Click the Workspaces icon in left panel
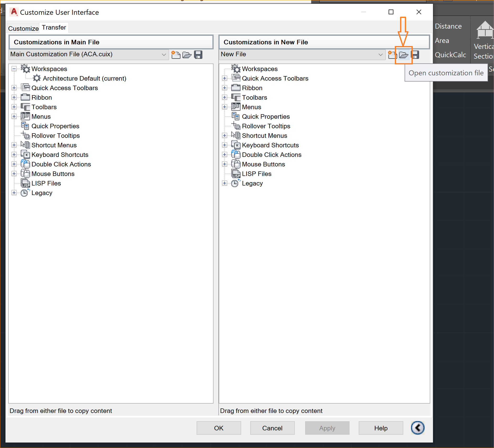494x448 pixels. (25, 68)
